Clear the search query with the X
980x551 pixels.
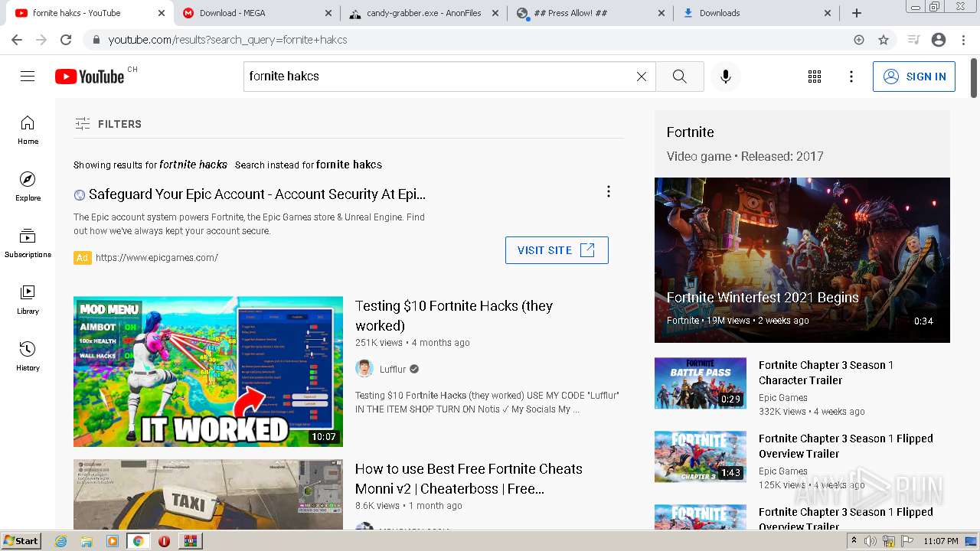pos(642,77)
